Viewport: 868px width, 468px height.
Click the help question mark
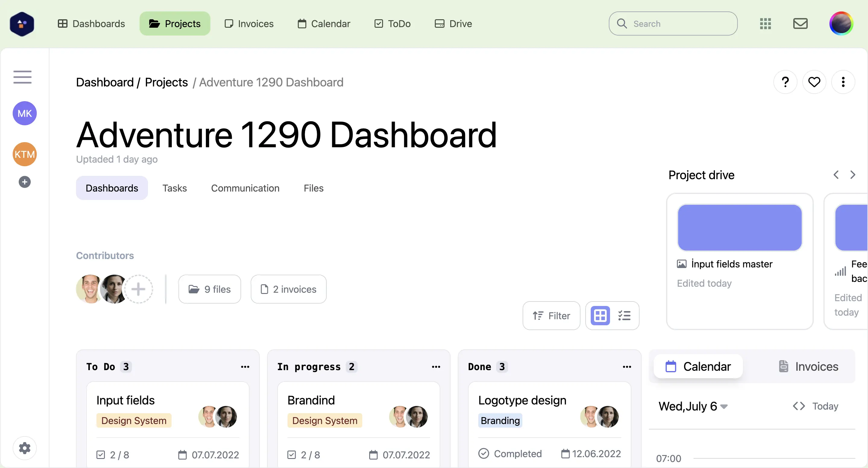click(x=785, y=82)
